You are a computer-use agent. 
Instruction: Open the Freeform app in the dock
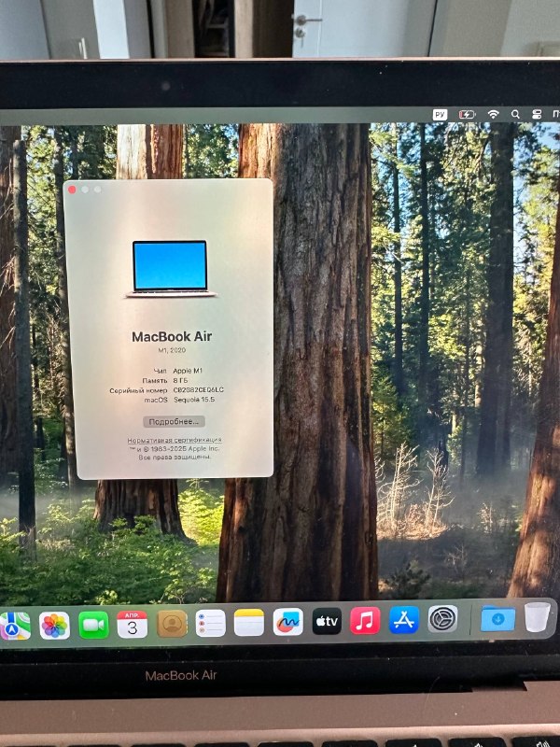[287, 622]
